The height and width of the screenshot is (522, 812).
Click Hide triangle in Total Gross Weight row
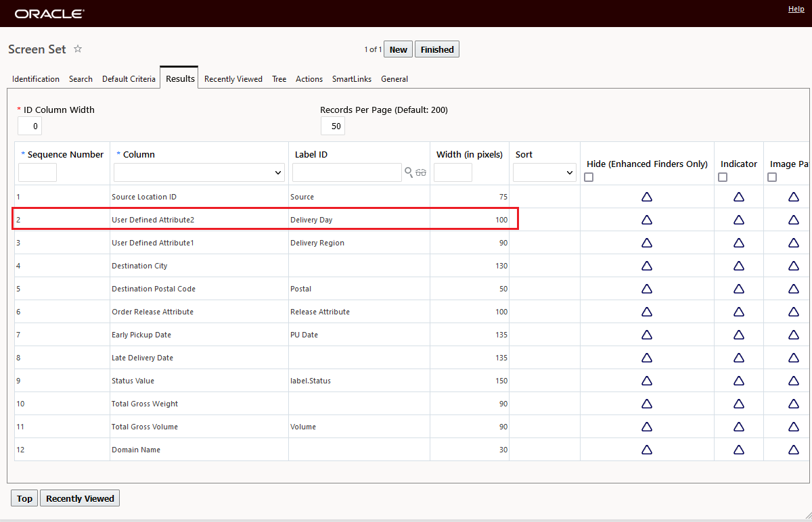click(x=647, y=404)
